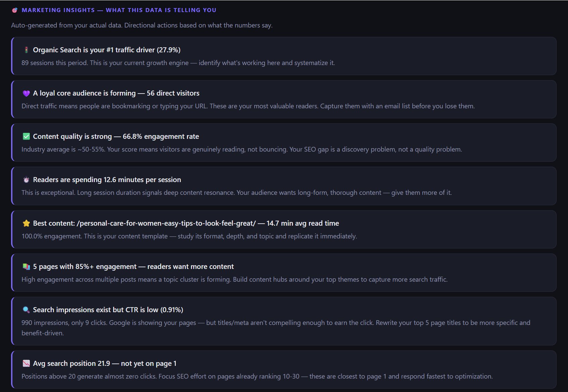
Task: Click the gold star icon for Best content
Action: [x=26, y=223]
